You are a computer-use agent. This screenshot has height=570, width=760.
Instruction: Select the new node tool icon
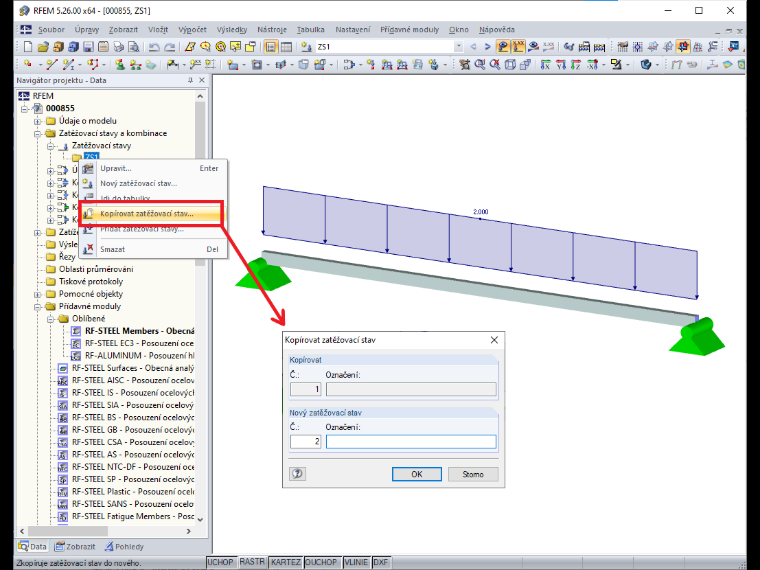tap(28, 64)
